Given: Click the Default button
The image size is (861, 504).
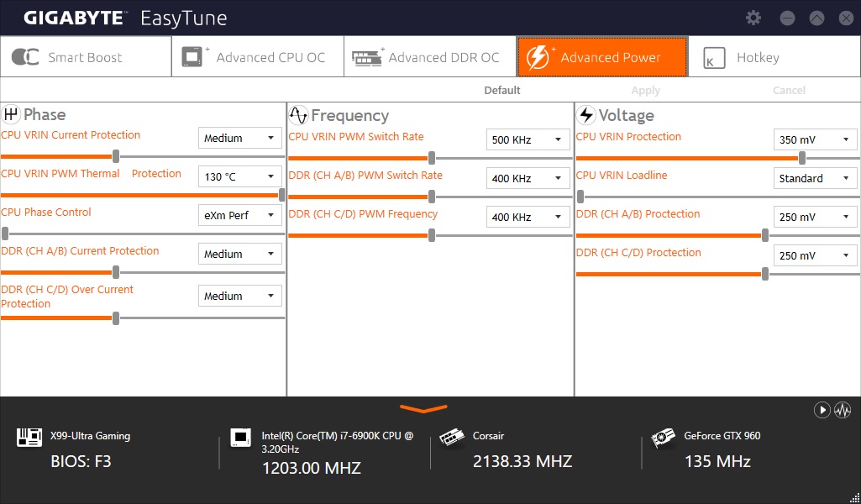Looking at the screenshot, I should [x=501, y=91].
